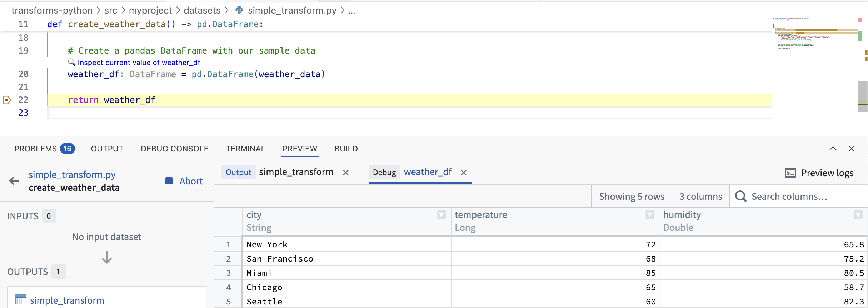Open the simple_transform.py file link

point(72,175)
